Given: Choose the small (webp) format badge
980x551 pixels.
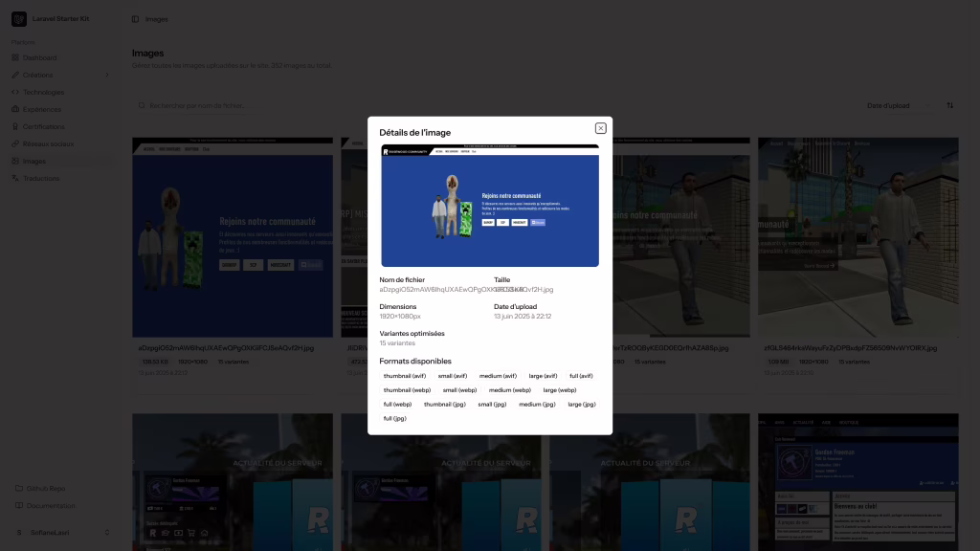Looking at the screenshot, I should click(460, 390).
